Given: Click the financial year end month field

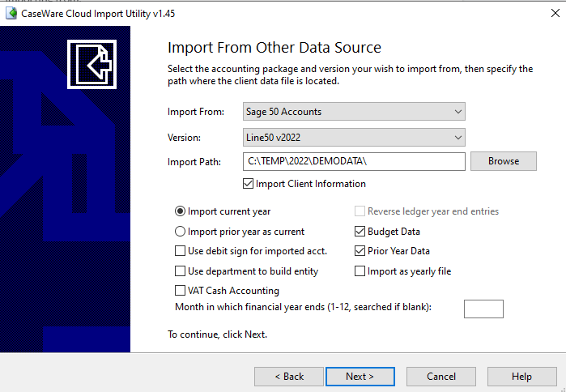Looking at the screenshot, I should coord(483,309).
